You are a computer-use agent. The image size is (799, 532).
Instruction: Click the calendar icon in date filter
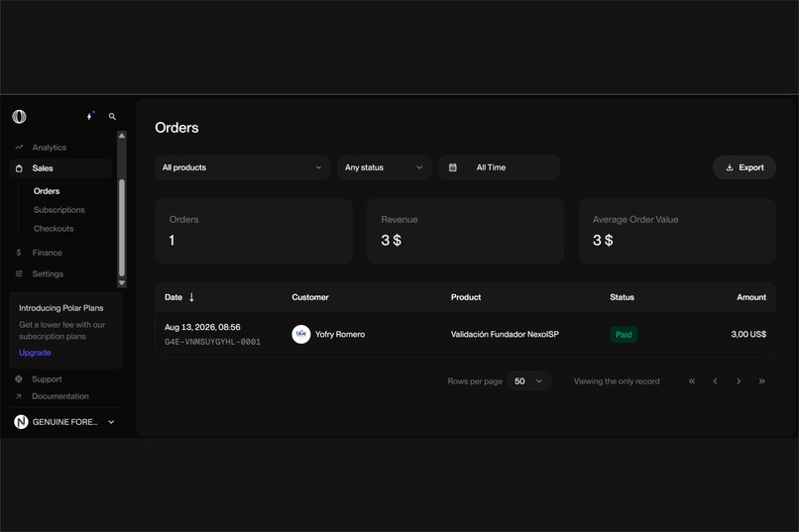coord(452,167)
